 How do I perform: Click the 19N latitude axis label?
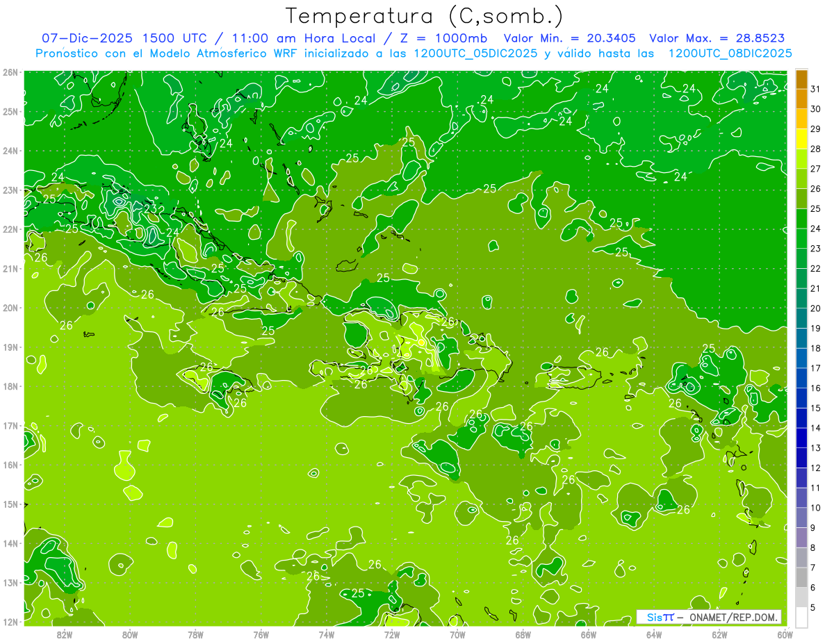pos(10,347)
